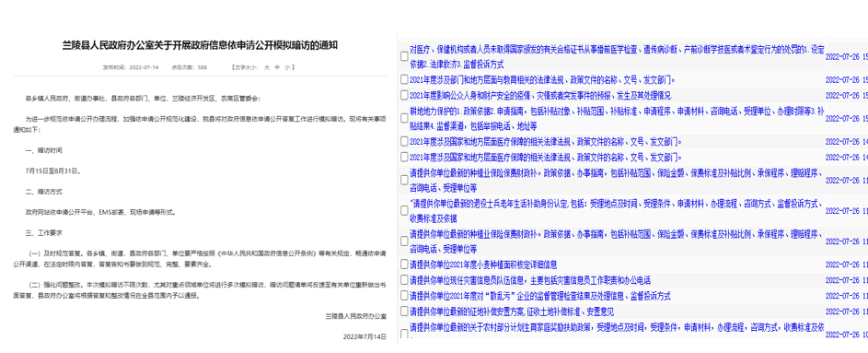Image resolution: width=868 pixels, height=353 pixels.
Task: Tick checkbox for 征地补偿安置方案 row
Action: tap(404, 311)
